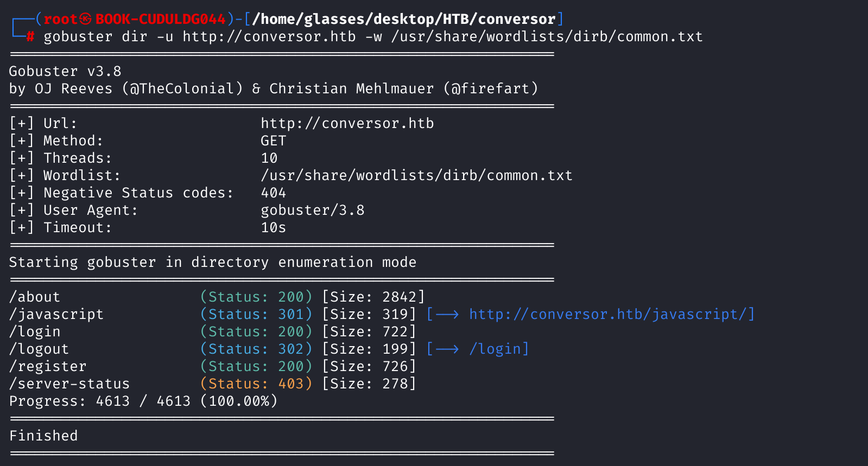Click the /server-status result path

(69, 384)
